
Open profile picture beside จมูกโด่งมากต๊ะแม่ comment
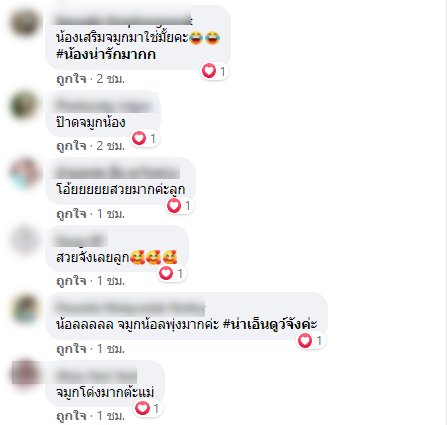coord(24,375)
